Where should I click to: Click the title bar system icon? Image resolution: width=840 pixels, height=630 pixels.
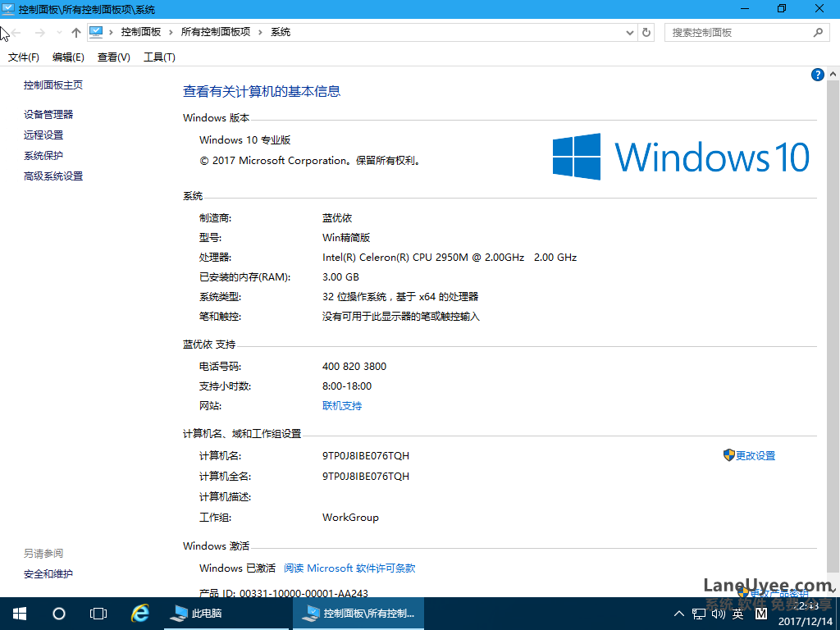point(8,9)
